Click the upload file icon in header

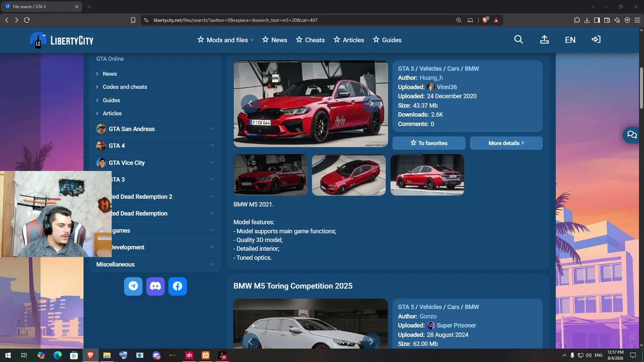click(x=544, y=40)
